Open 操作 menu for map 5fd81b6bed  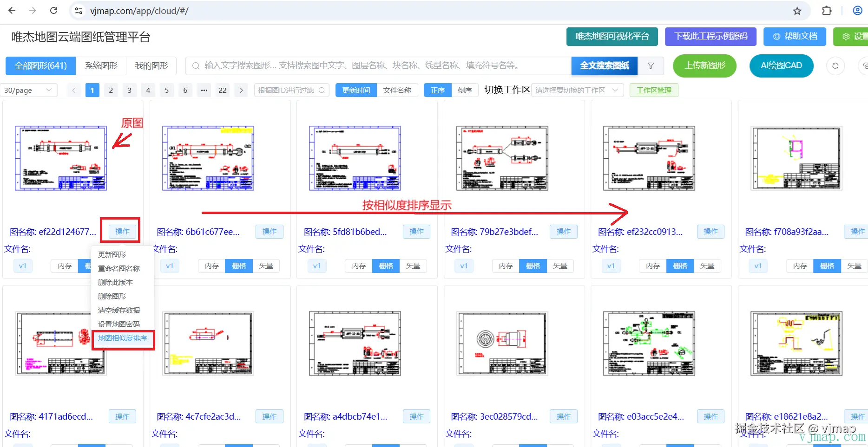pyautogui.click(x=417, y=232)
